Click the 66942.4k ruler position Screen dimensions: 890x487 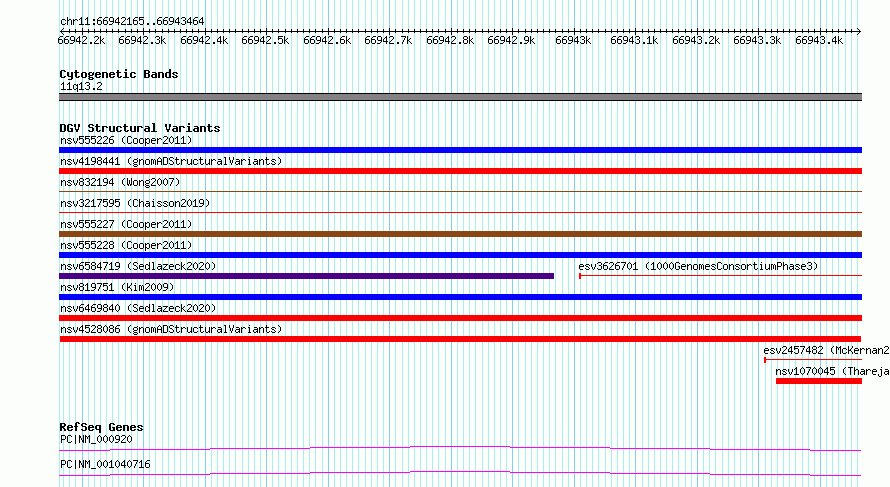click(204, 40)
